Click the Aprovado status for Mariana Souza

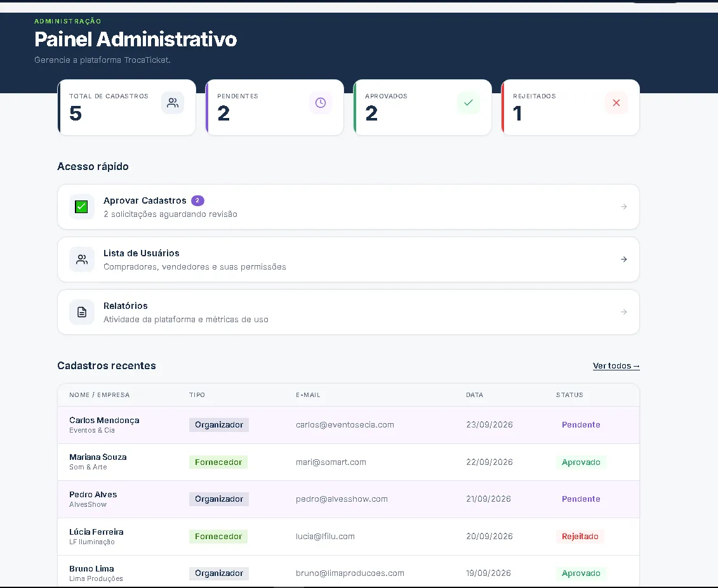point(581,462)
